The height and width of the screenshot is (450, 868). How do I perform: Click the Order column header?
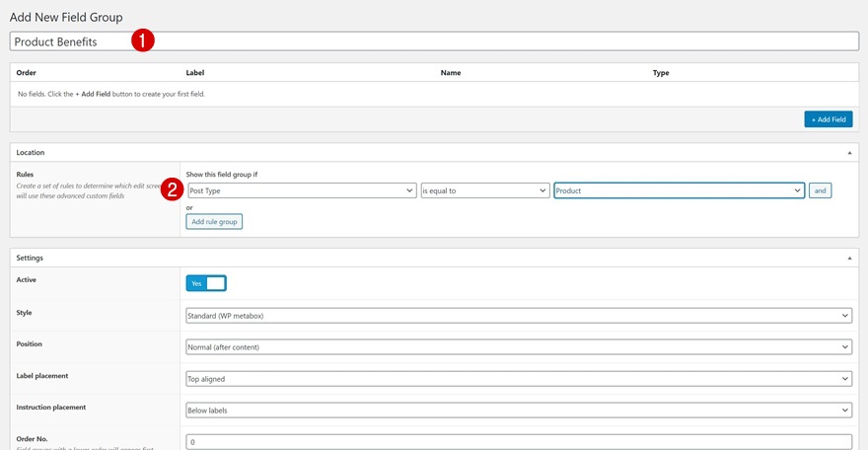coord(27,73)
